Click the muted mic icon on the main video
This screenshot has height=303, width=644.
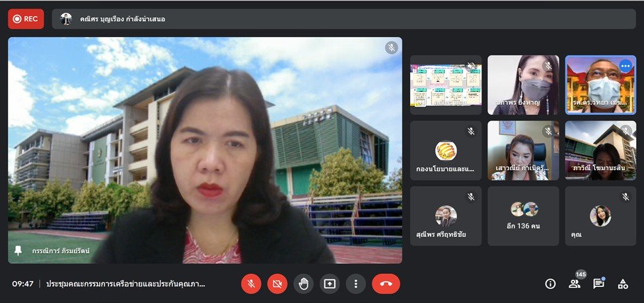392,48
